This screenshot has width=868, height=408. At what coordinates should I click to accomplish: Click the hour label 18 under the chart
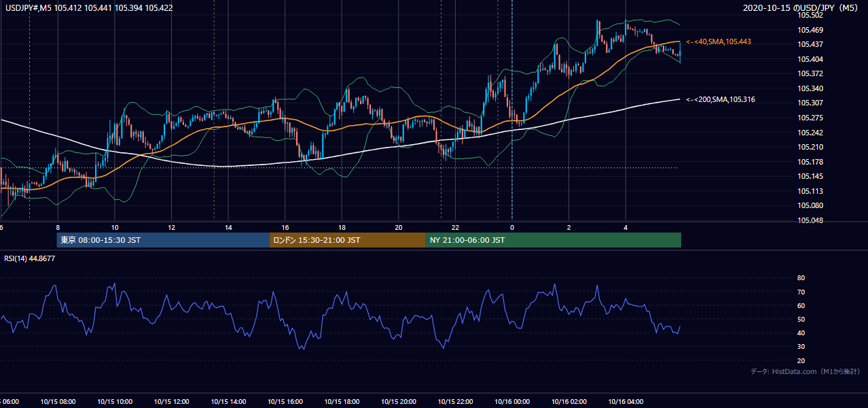click(342, 227)
